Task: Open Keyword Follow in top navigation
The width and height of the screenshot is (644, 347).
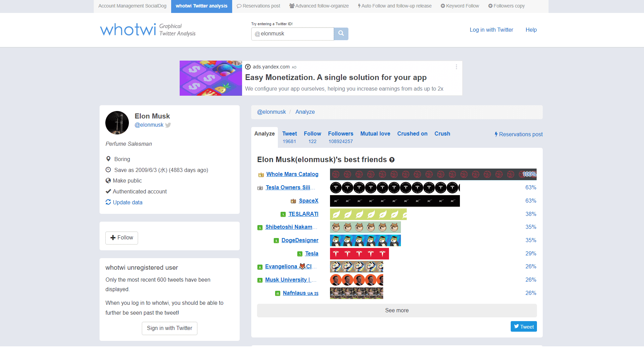Action: (x=460, y=6)
